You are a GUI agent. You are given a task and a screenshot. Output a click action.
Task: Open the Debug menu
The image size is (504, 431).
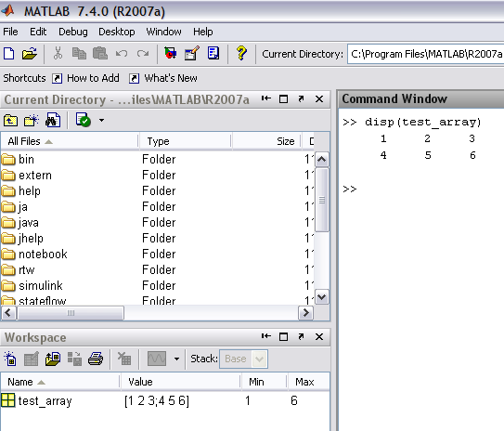pyautogui.click(x=73, y=32)
